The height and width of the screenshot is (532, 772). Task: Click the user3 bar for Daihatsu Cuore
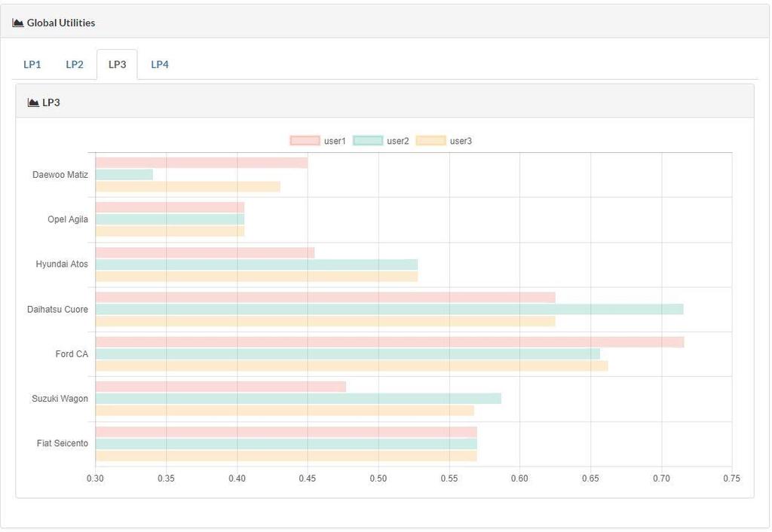pyautogui.click(x=326, y=321)
